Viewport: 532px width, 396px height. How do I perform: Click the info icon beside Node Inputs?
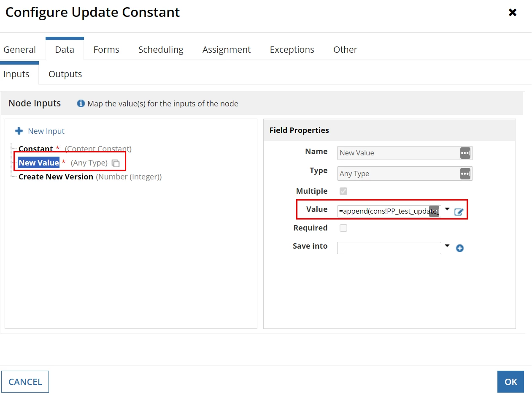point(81,103)
